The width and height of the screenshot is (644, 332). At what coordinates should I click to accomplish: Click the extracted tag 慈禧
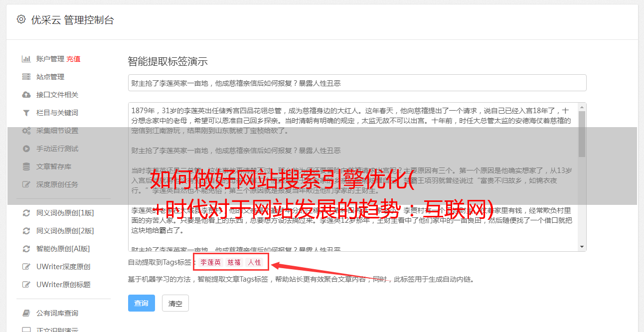pyautogui.click(x=234, y=262)
